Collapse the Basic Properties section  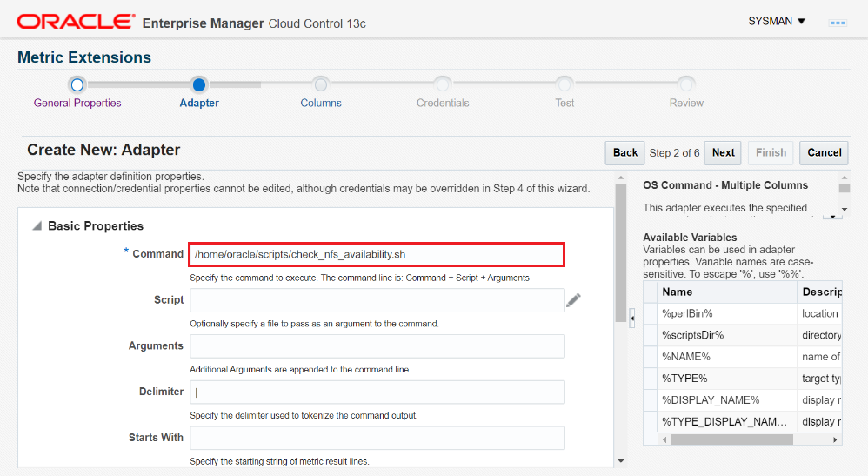pos(37,226)
